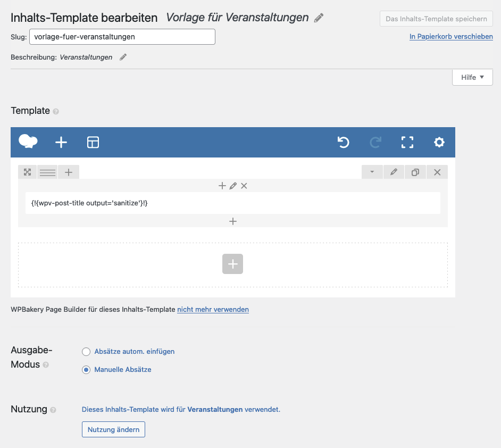Open help icon next to Nutzung
This screenshot has height=448, width=501.
click(x=53, y=410)
